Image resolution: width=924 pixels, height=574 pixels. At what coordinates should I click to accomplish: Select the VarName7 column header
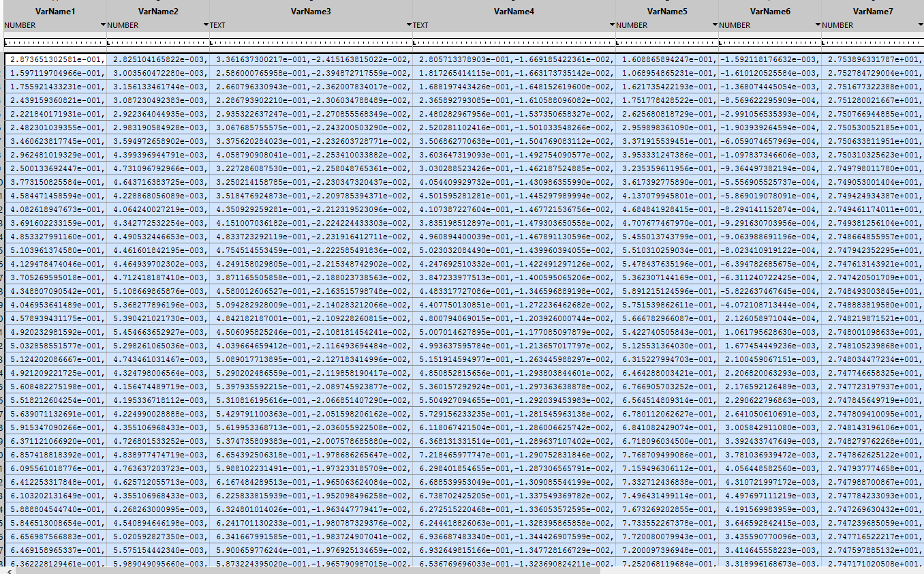873,12
